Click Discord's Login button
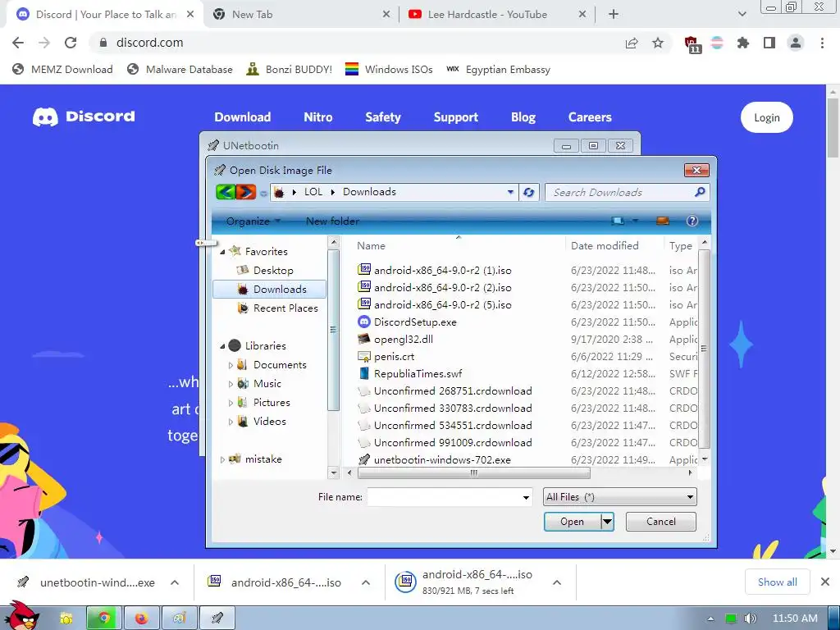This screenshot has height=630, width=840. point(767,117)
